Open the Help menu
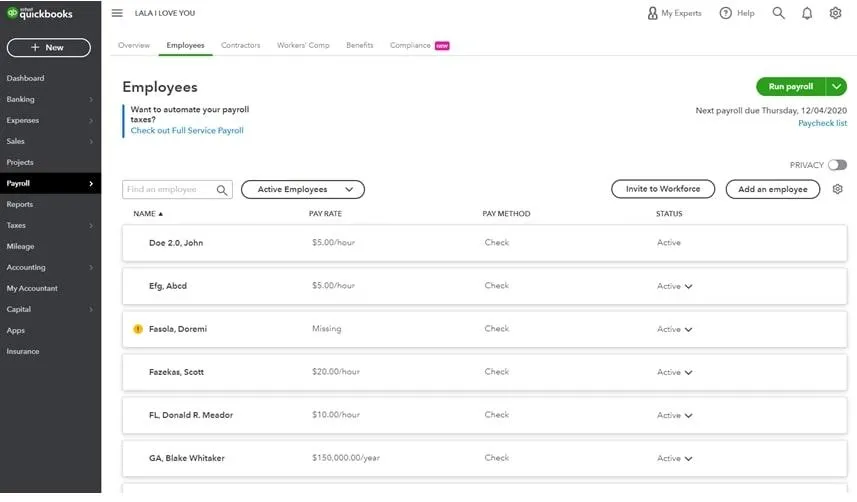The height and width of the screenshot is (502, 857). (x=737, y=13)
